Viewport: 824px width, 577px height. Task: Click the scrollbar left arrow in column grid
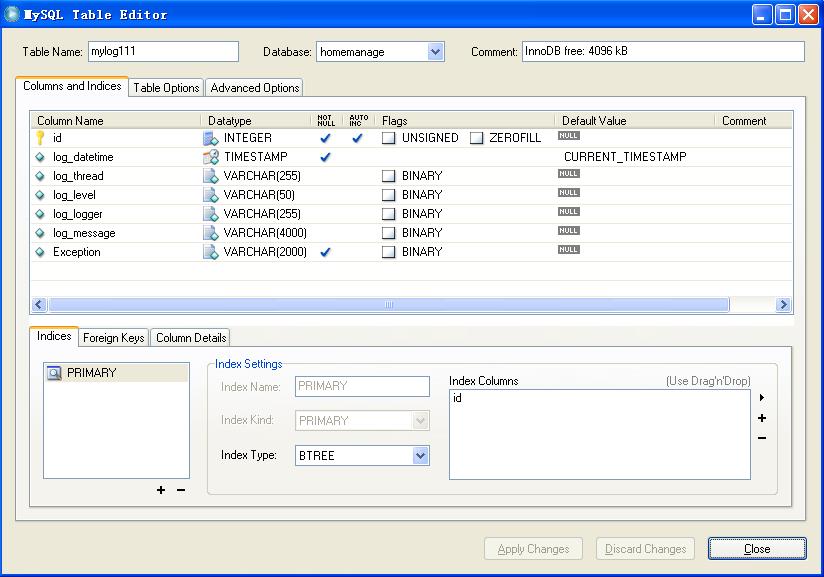click(x=39, y=304)
